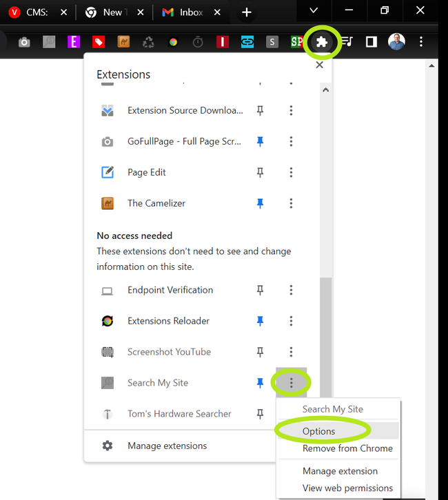This screenshot has height=500, width=448.
Task: Click the Extension Source Downloader entry
Action: [x=172, y=111]
